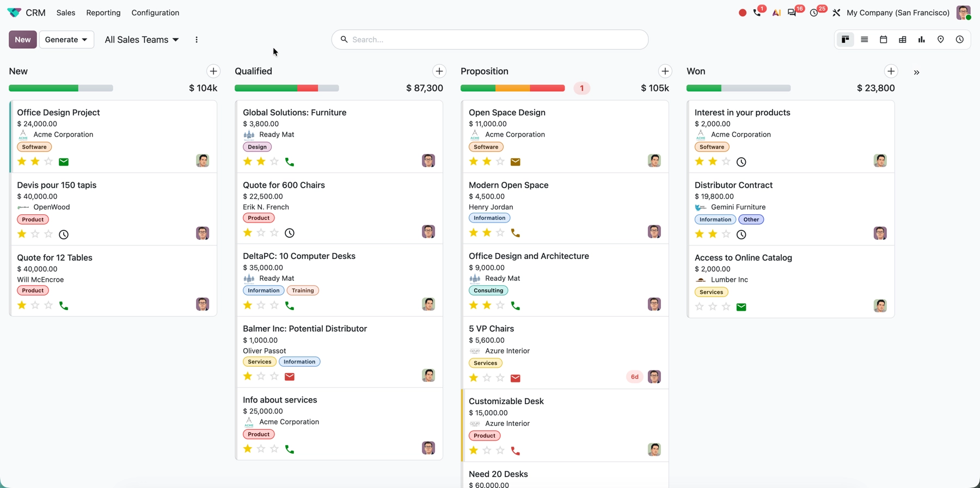The height and width of the screenshot is (488, 980).
Task: Click phone icon on Global Solutions: Furniture
Action: pyautogui.click(x=290, y=162)
